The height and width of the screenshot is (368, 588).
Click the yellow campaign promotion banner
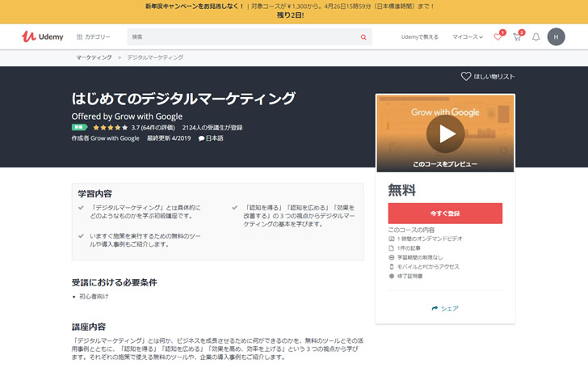(x=294, y=11)
